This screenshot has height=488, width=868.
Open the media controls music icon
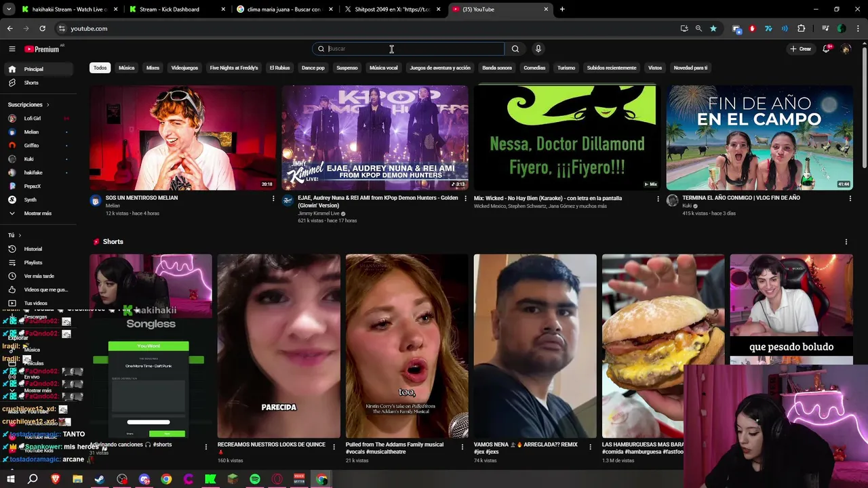point(825,28)
